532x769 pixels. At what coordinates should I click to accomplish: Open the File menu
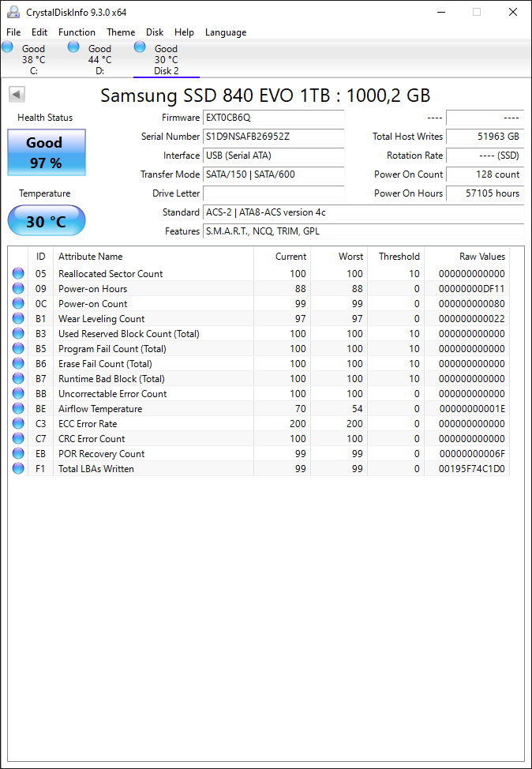tap(13, 32)
